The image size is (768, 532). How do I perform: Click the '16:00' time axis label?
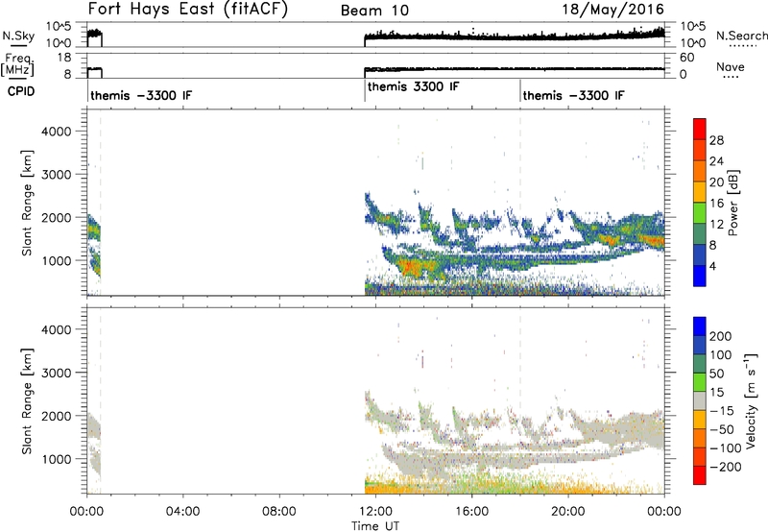471,512
